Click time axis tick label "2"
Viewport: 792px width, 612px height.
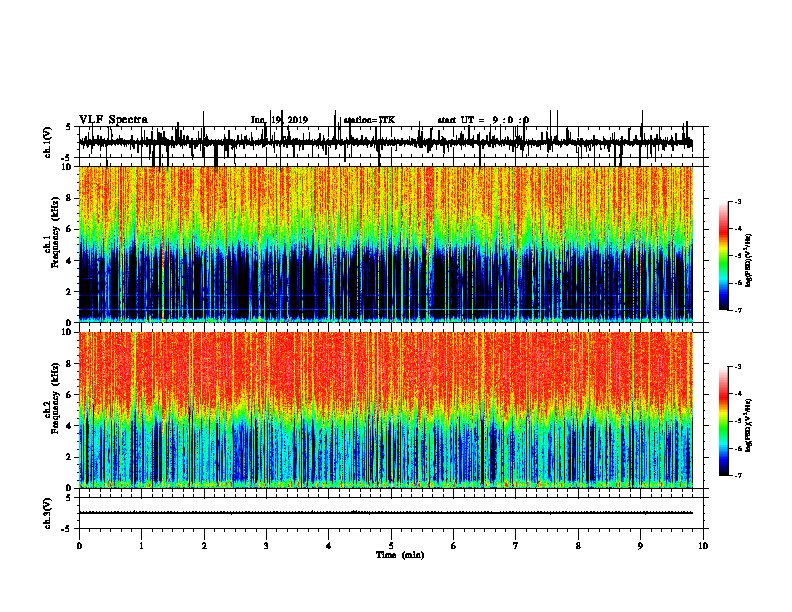204,546
